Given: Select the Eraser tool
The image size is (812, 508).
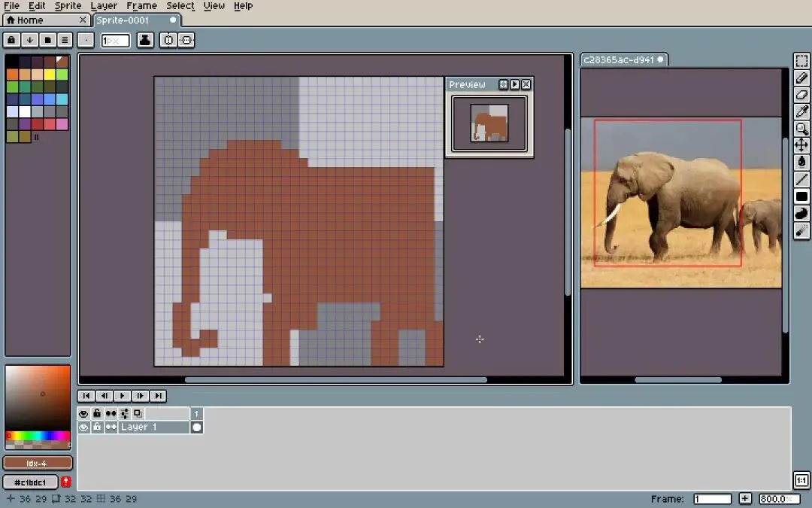Looking at the screenshot, I should pos(801,95).
